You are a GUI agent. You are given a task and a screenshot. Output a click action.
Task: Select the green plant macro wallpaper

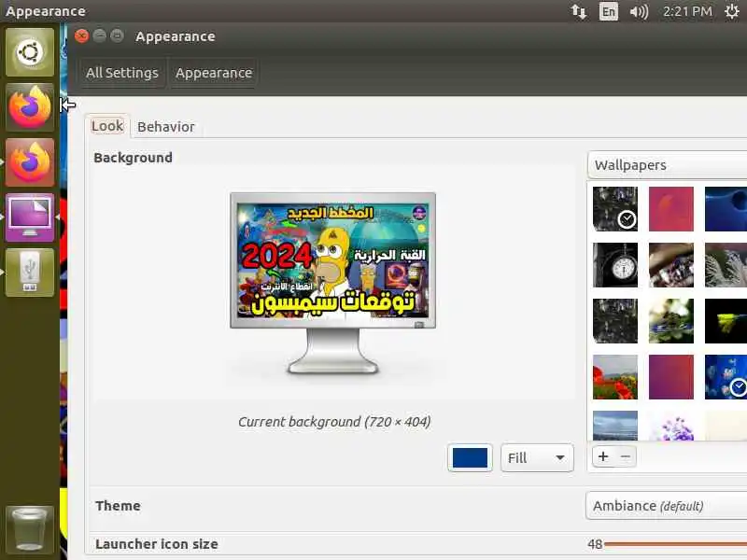[671, 321]
